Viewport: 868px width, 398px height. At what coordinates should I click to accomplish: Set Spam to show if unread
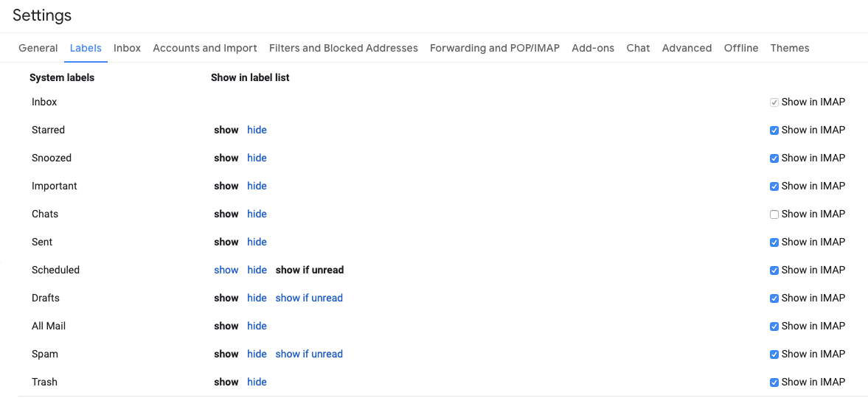point(309,354)
